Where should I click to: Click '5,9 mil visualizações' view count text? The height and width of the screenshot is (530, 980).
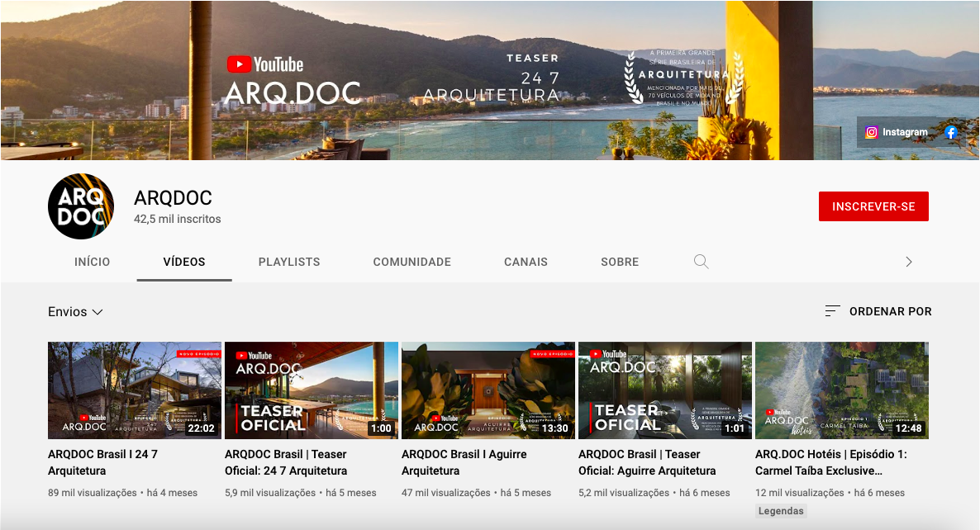coord(271,493)
